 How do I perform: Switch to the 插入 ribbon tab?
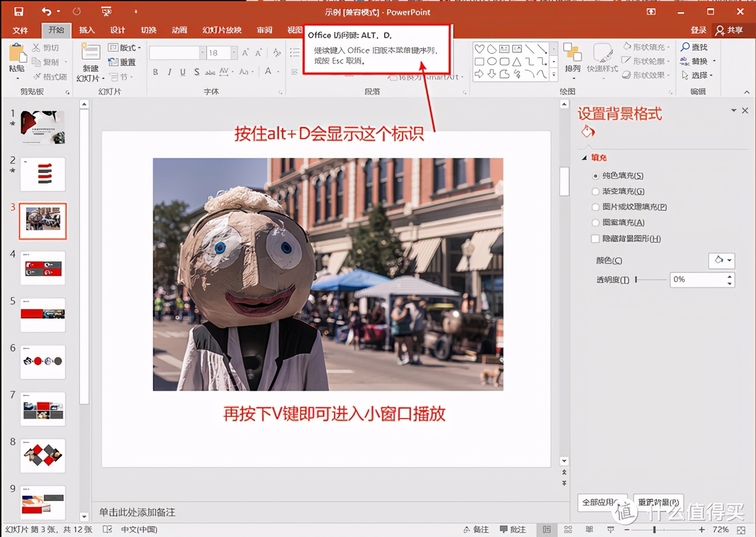pos(86,30)
